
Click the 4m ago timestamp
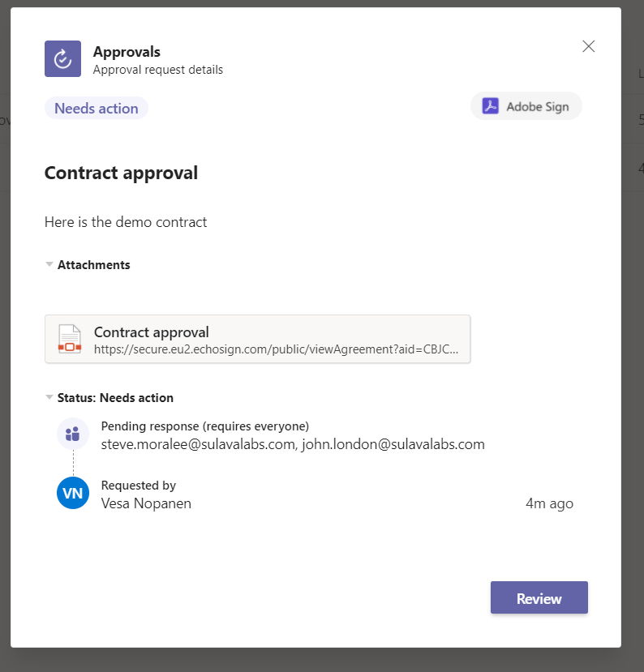549,503
